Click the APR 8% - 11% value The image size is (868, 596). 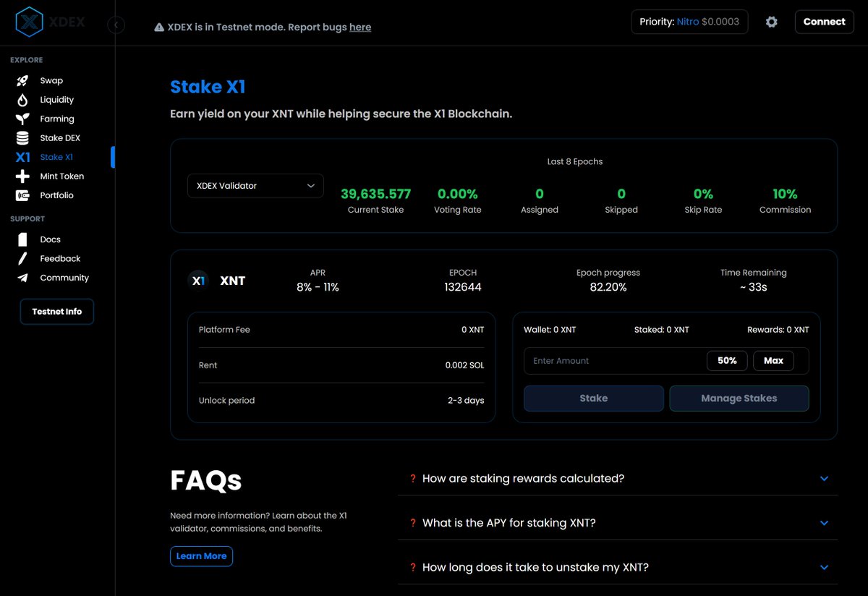click(318, 287)
